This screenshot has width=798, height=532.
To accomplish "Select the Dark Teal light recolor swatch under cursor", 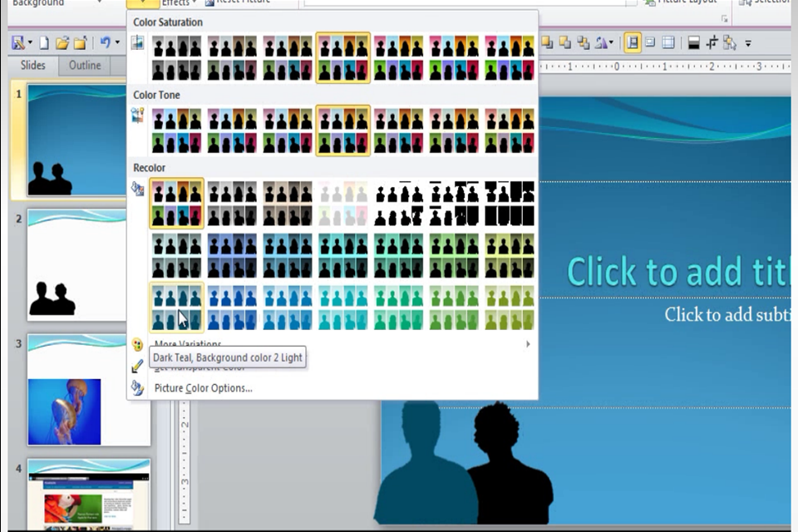I will click(x=176, y=308).
